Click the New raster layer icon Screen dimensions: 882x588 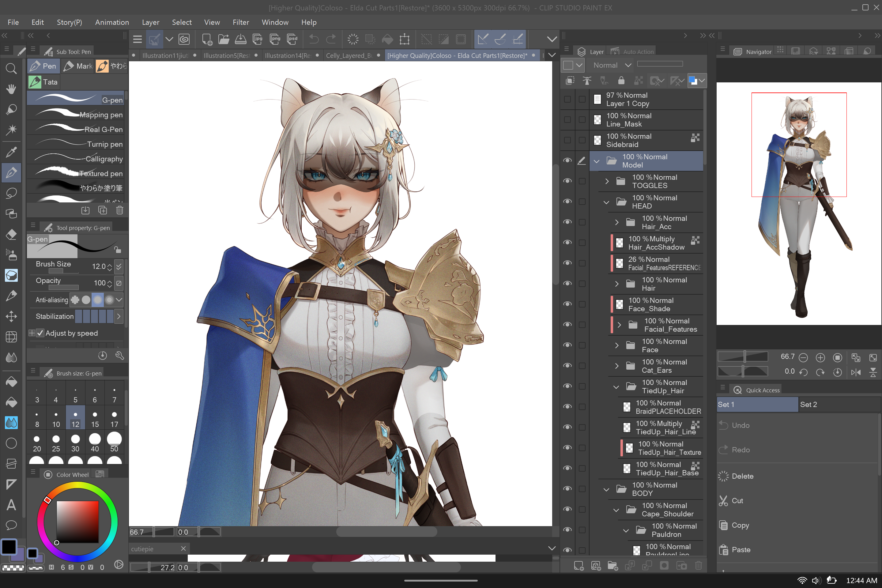[x=579, y=566]
